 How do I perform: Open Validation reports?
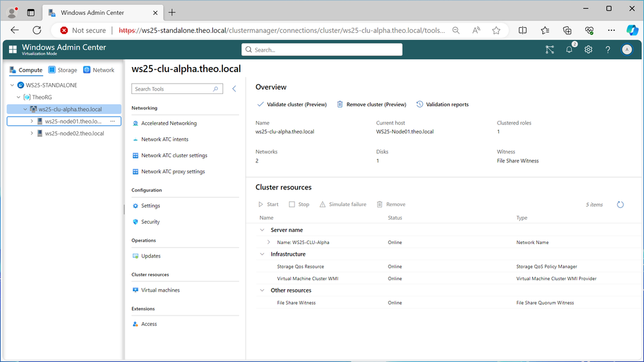click(442, 104)
